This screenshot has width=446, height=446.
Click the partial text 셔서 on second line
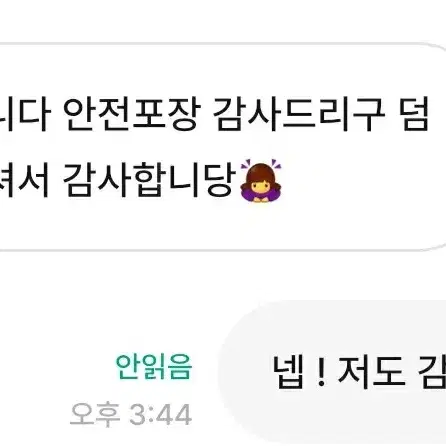24,181
